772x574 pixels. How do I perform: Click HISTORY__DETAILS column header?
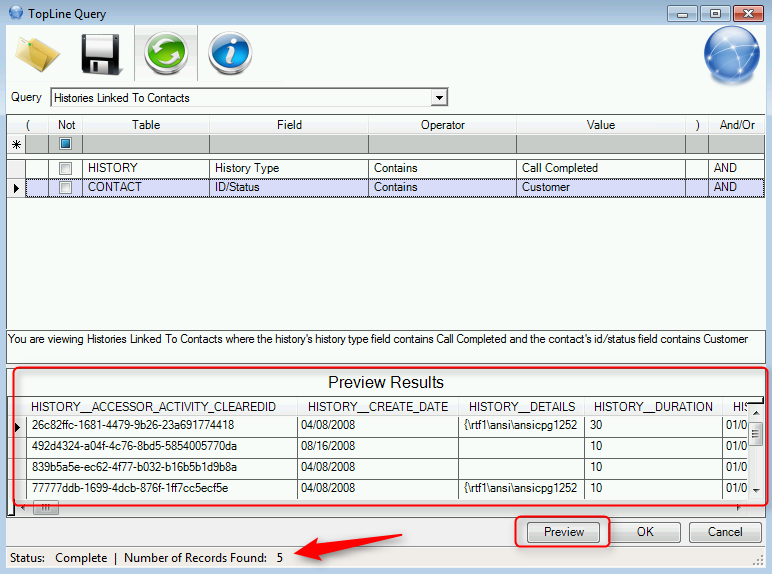521,407
